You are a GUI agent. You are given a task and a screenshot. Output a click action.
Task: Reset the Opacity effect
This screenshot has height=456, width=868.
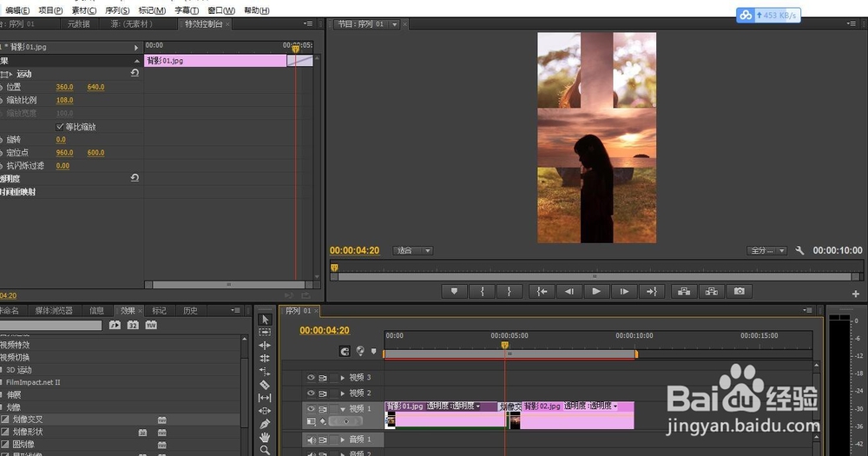(135, 178)
